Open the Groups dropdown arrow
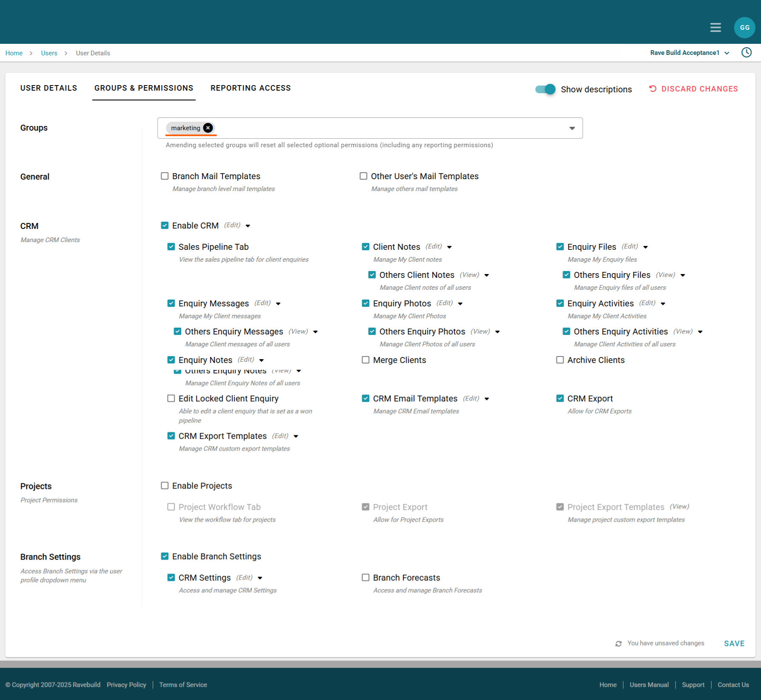 click(x=572, y=128)
